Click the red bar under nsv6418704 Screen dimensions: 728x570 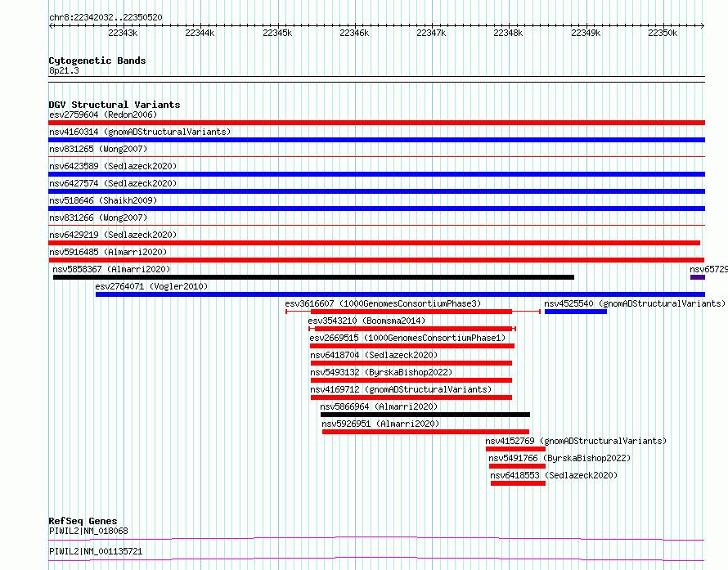point(411,363)
